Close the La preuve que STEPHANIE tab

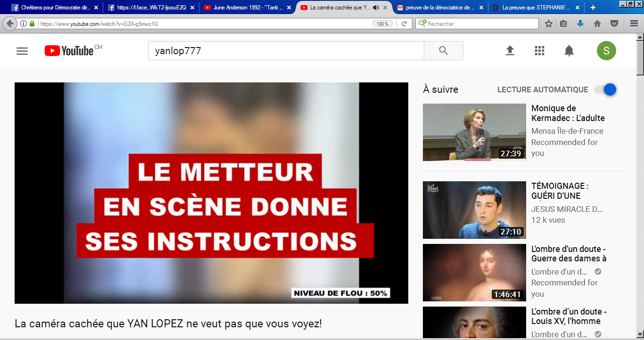tap(578, 8)
